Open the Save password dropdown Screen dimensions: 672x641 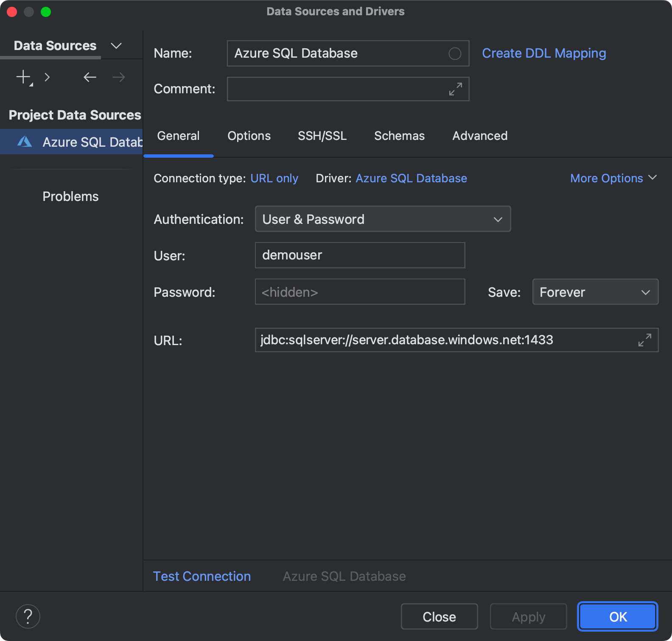(x=595, y=292)
